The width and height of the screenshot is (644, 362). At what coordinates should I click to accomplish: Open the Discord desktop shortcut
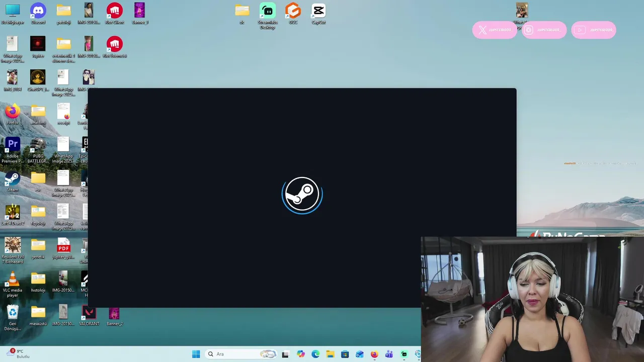click(38, 14)
